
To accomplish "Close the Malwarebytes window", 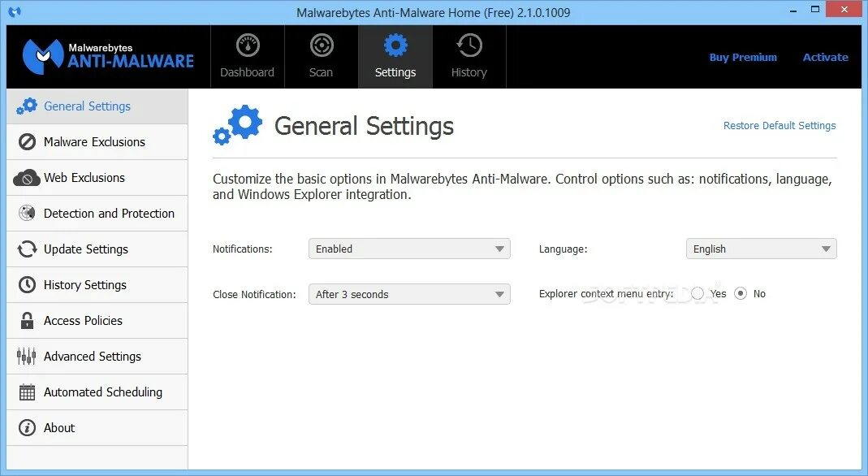I will (844, 10).
